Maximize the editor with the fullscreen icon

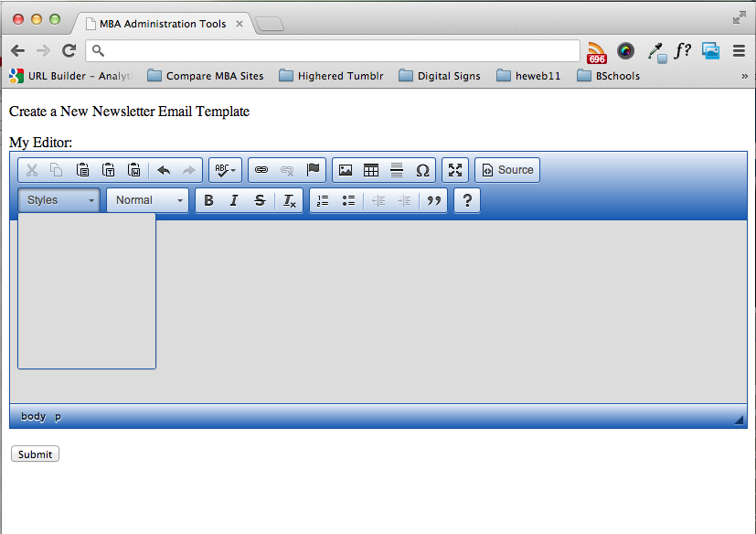455,170
